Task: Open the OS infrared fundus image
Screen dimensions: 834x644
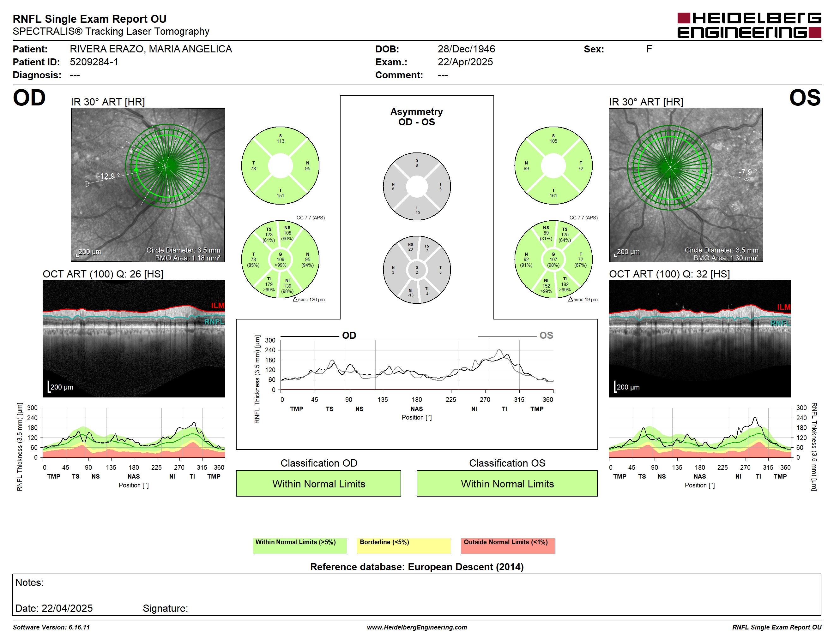Action: tap(686, 185)
